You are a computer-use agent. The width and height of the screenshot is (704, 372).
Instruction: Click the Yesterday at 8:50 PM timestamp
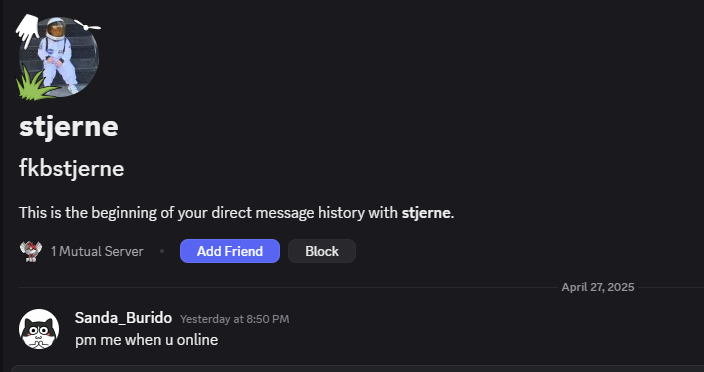click(x=235, y=319)
